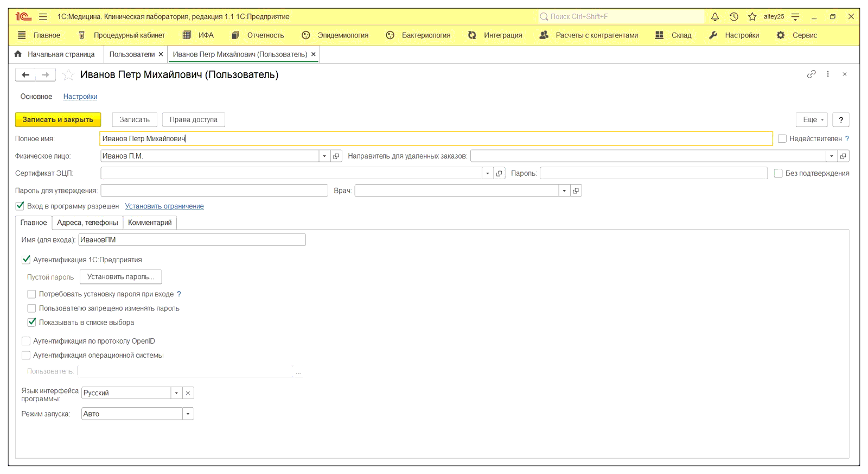
Task: Expand the Режим запуска dropdown
Action: coord(188,414)
